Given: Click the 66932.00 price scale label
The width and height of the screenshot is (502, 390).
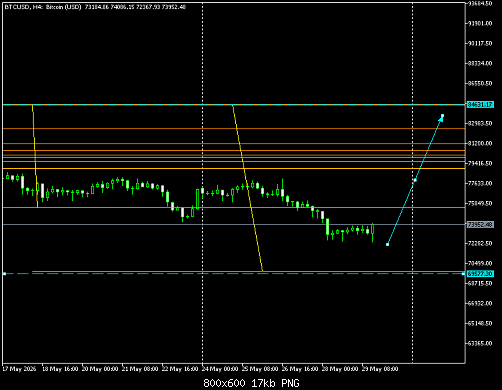Looking at the screenshot, I should click(480, 303).
